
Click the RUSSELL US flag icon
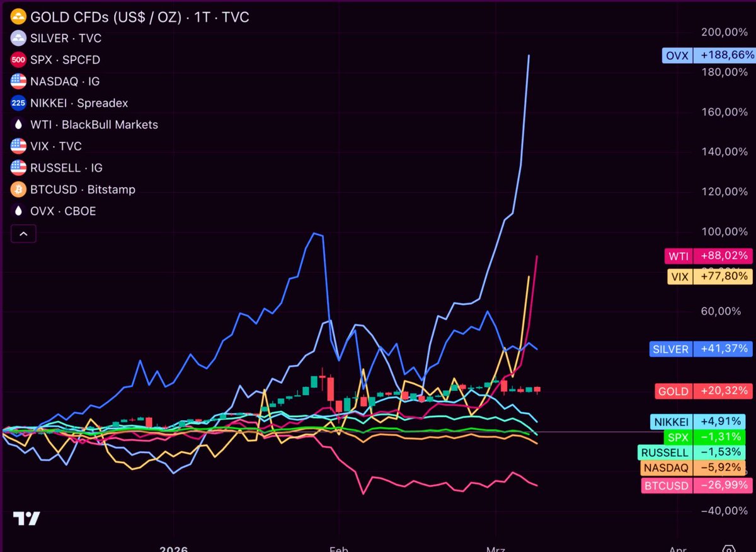pos(19,168)
